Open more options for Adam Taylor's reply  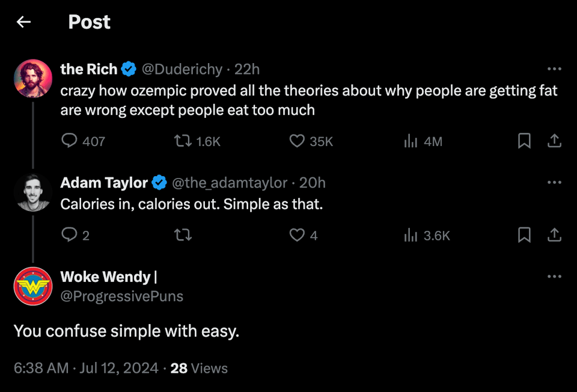[x=554, y=182]
